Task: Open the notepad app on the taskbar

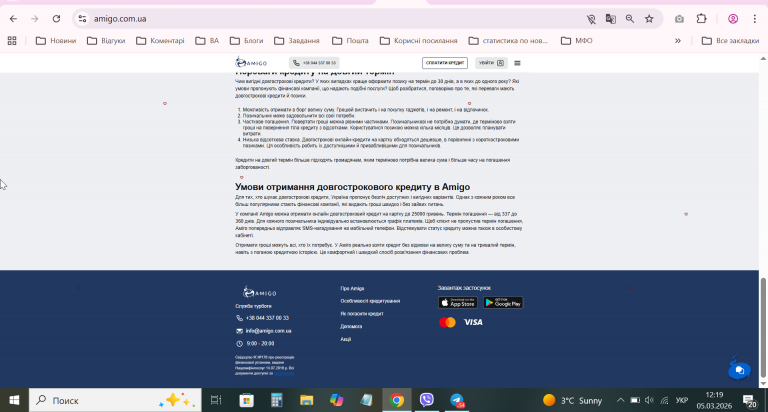Action: [x=366, y=400]
